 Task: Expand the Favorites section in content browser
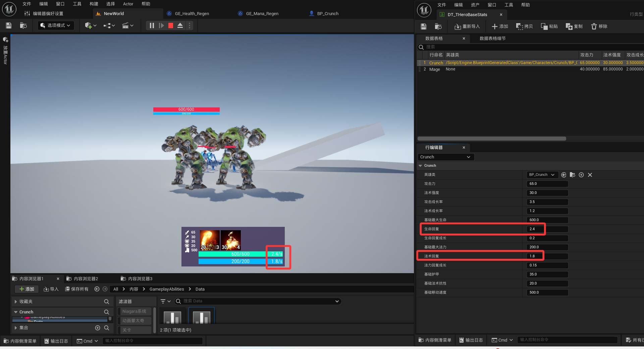tap(16, 302)
